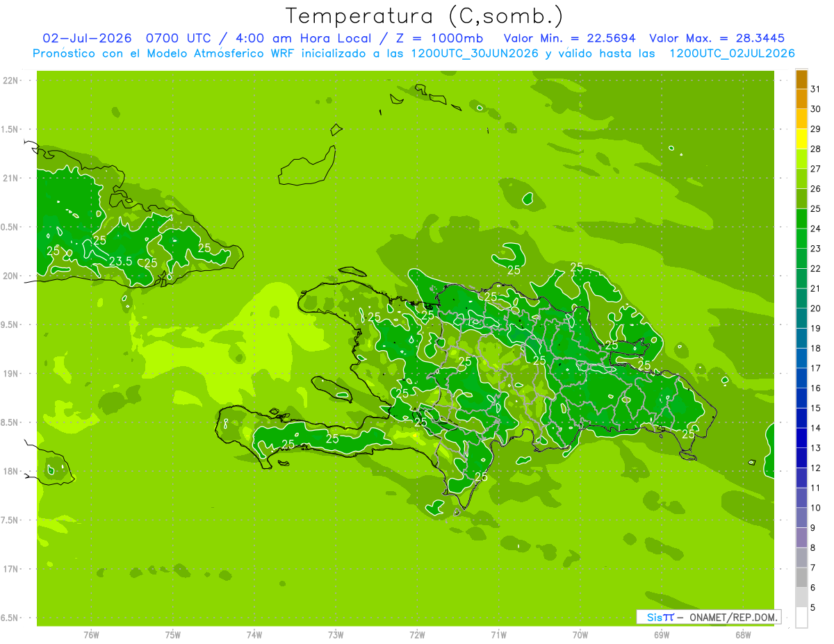Click the '1.5N' latitude axis label
This screenshot has width=834, height=644.
[10, 129]
